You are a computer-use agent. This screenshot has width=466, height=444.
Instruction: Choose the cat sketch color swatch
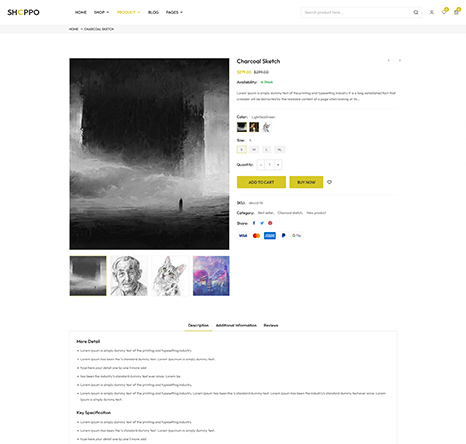(x=266, y=127)
